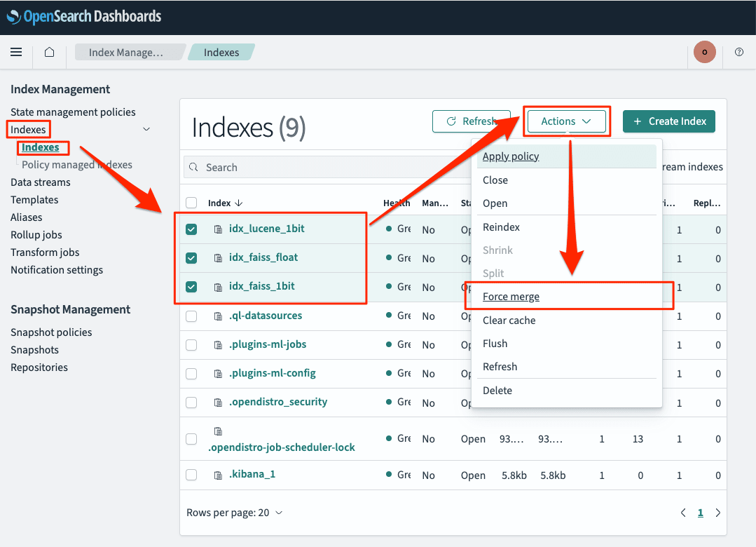Check the .kibana_1 checkbox

191,475
